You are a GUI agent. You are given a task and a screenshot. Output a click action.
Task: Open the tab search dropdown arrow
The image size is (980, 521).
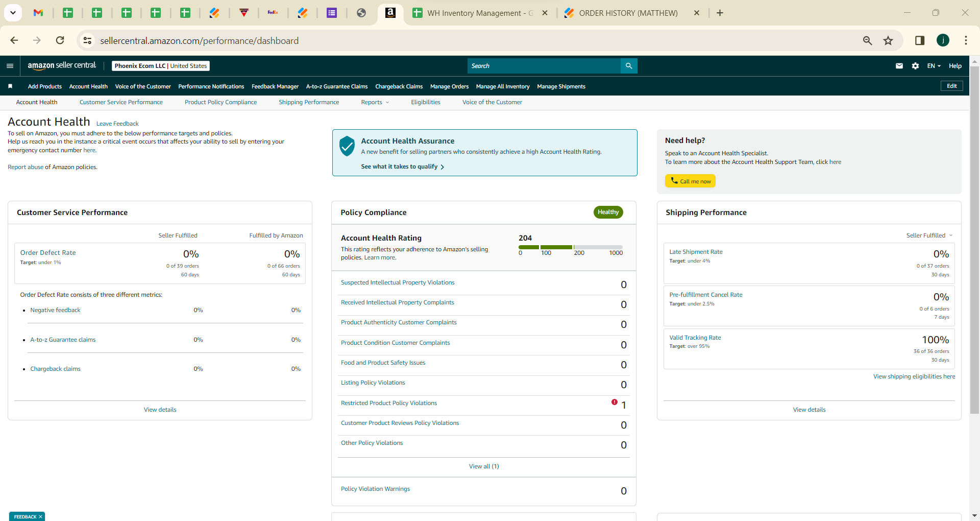tap(13, 13)
